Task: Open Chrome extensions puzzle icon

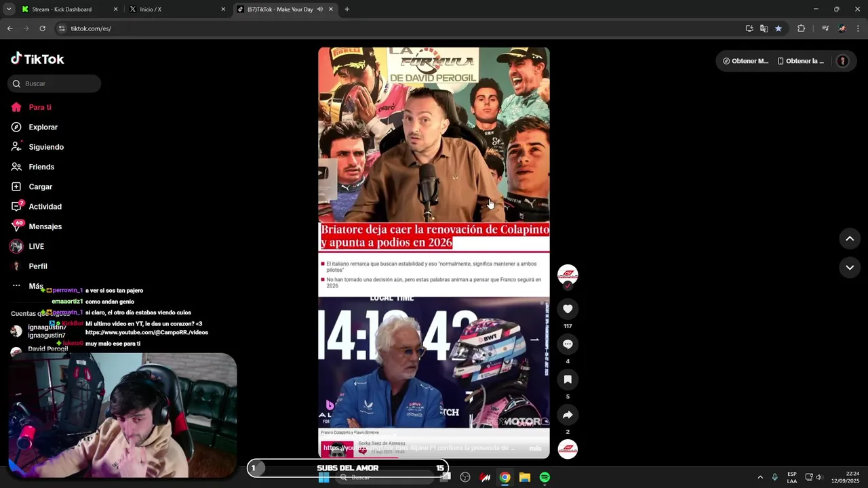Action: click(802, 28)
